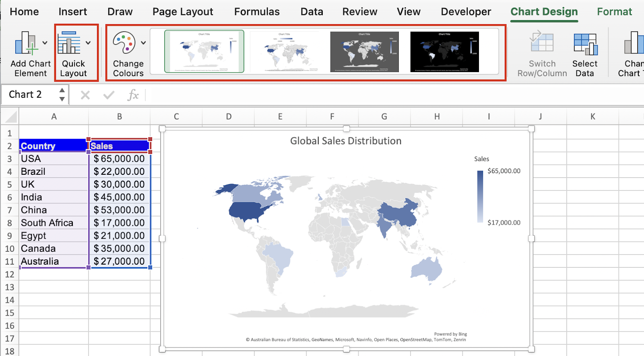Click the Sales legend title in chart
Image resolution: width=644 pixels, height=356 pixels.
point(481,159)
